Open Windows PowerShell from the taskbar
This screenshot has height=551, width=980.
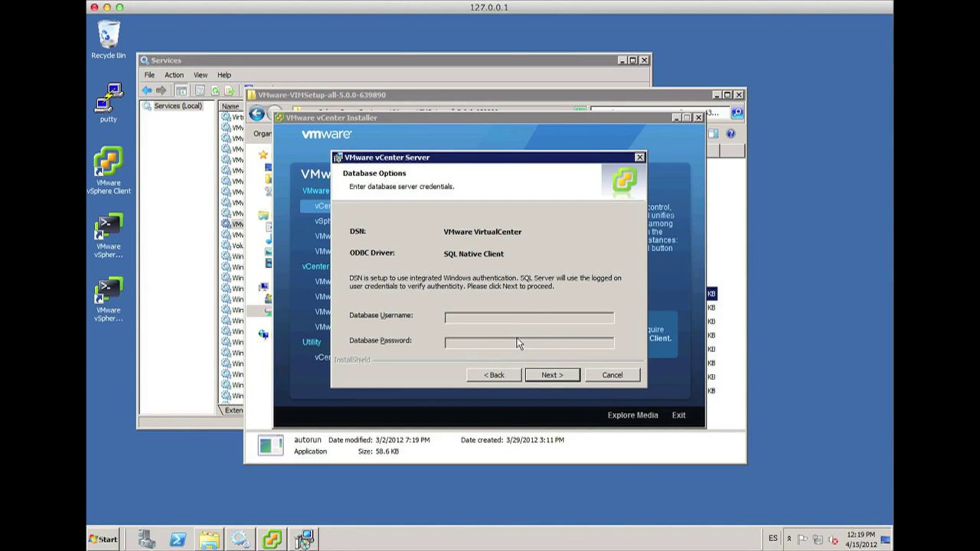178,539
